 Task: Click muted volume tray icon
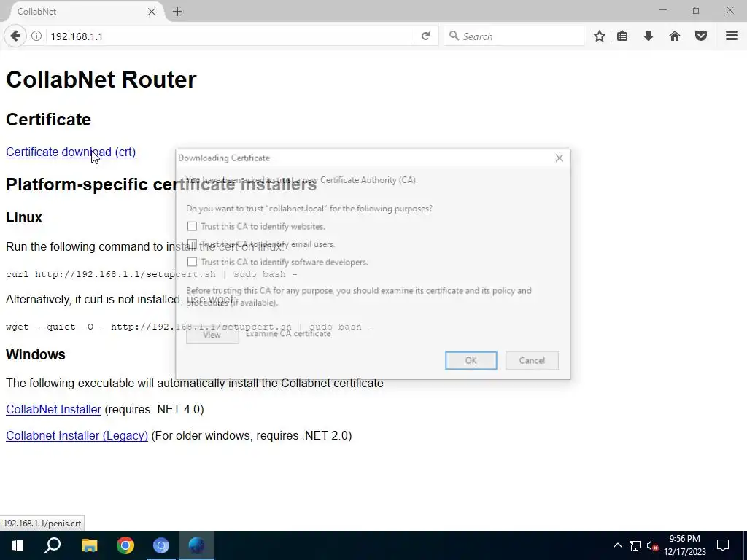click(652, 545)
